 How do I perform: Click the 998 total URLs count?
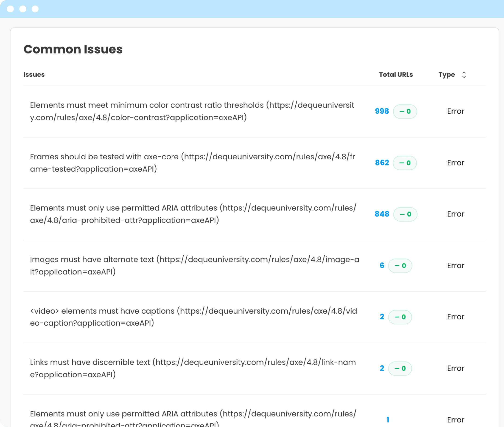(382, 111)
